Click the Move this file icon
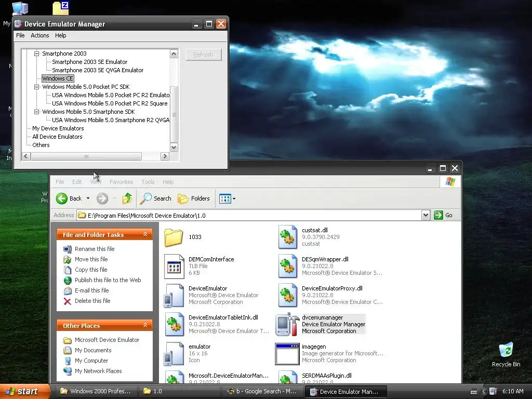The height and width of the screenshot is (399, 532). click(x=68, y=260)
